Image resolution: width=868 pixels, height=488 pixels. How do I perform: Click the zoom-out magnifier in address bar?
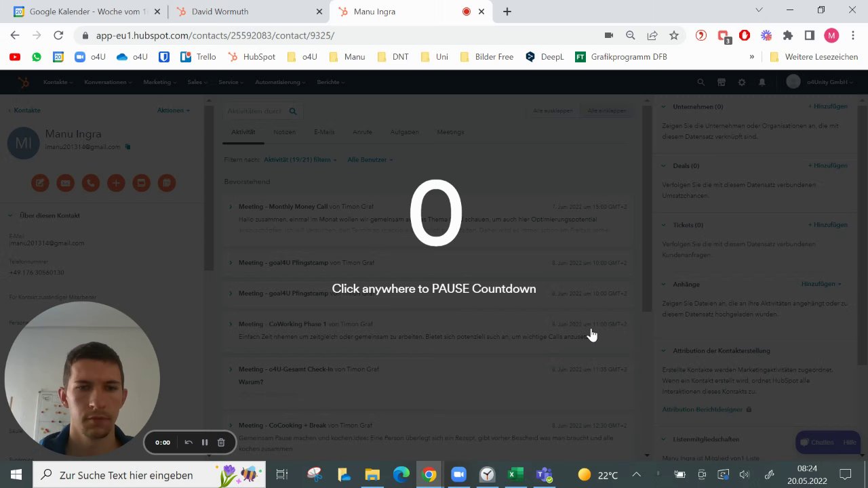[x=630, y=35]
